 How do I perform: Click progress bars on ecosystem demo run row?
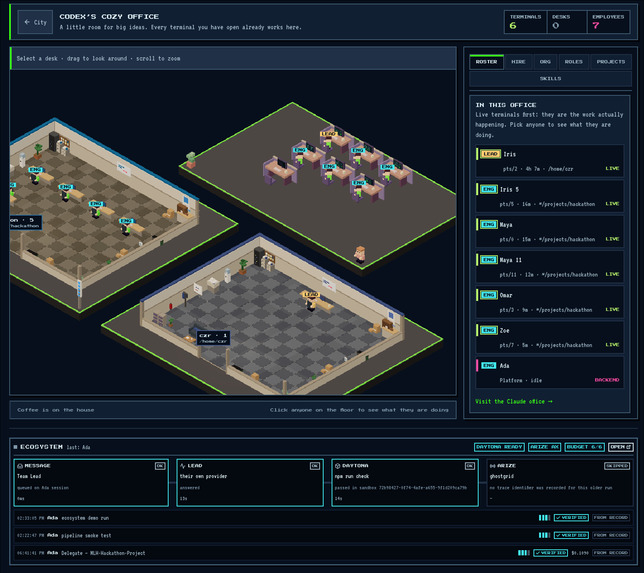point(544,518)
